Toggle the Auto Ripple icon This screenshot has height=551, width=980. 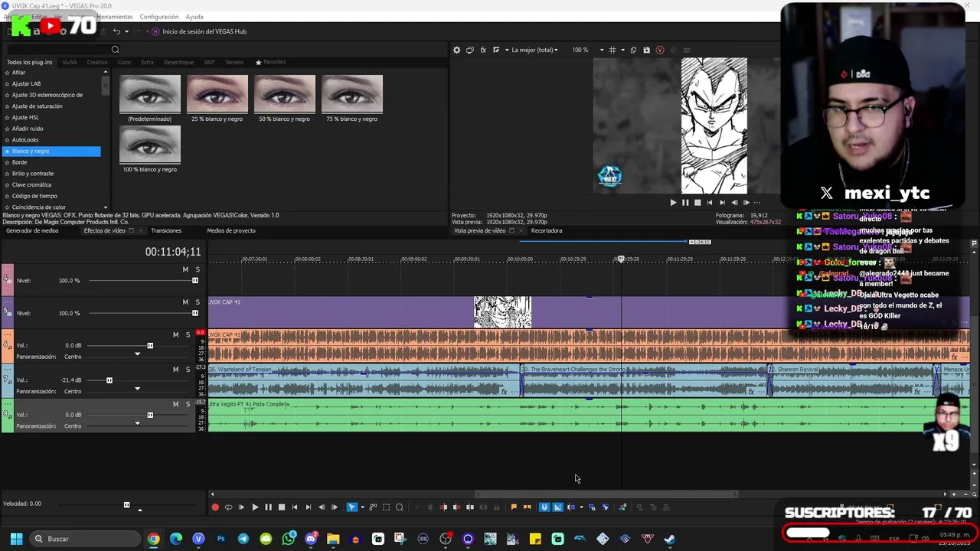tap(571, 507)
